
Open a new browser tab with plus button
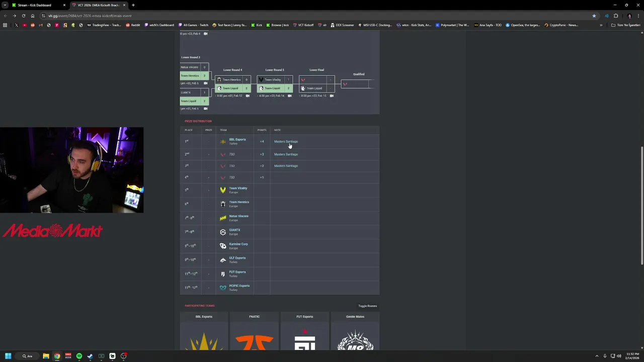coord(133,5)
